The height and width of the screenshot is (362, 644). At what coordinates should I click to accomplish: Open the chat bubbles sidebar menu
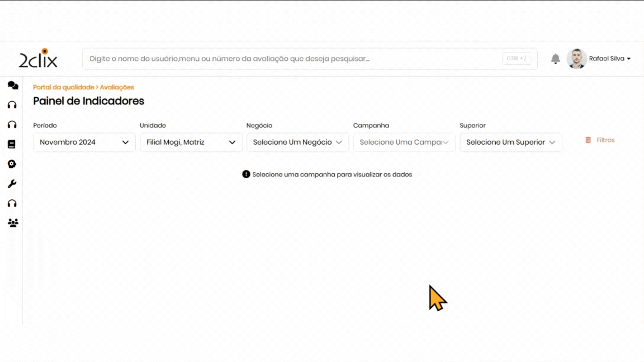pyautogui.click(x=12, y=85)
